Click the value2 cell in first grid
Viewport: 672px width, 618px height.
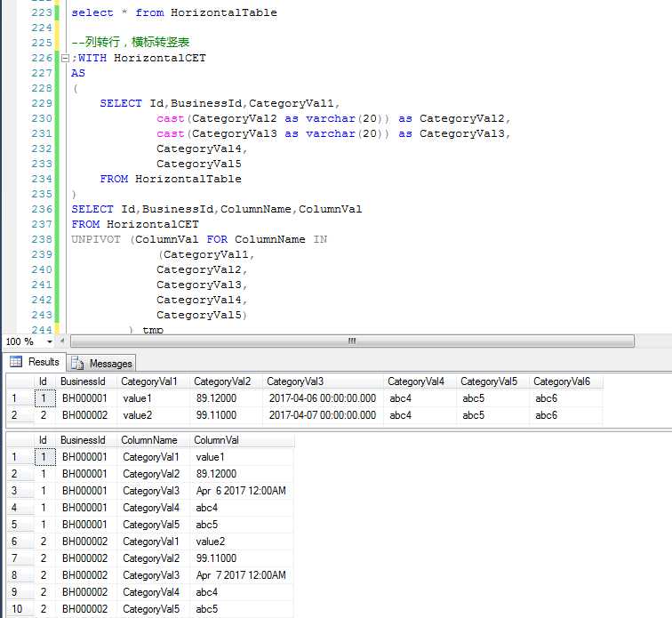pos(153,415)
